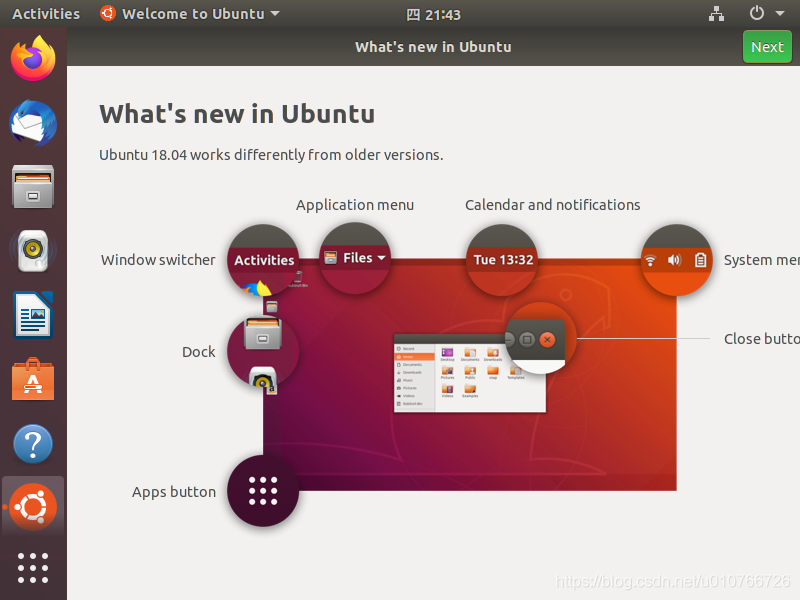Image resolution: width=800 pixels, height=600 pixels.
Task: Click the file manager window in the illustration
Action: (x=469, y=374)
